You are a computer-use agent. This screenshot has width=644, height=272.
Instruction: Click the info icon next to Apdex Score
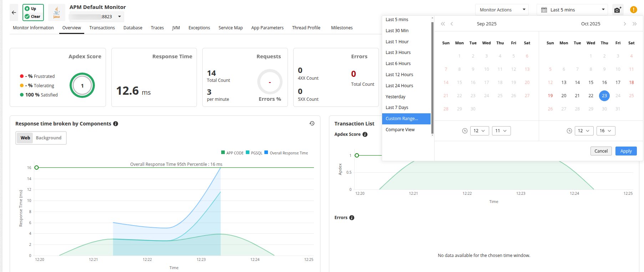pyautogui.click(x=365, y=134)
